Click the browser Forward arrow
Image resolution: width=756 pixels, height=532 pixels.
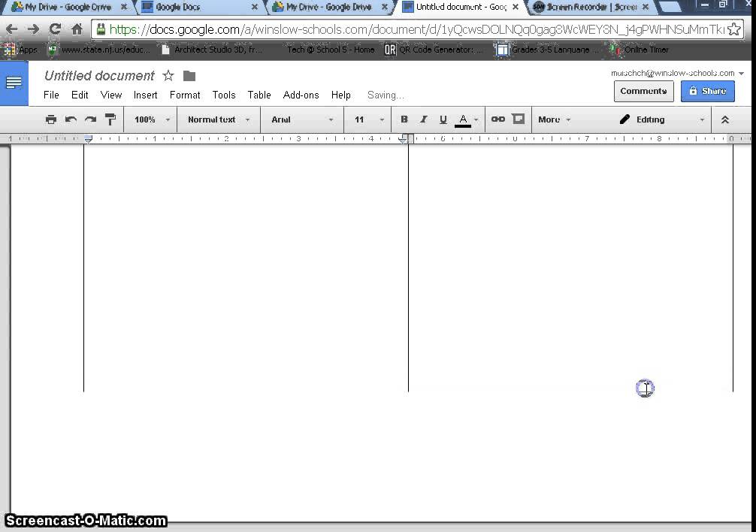click(33, 29)
